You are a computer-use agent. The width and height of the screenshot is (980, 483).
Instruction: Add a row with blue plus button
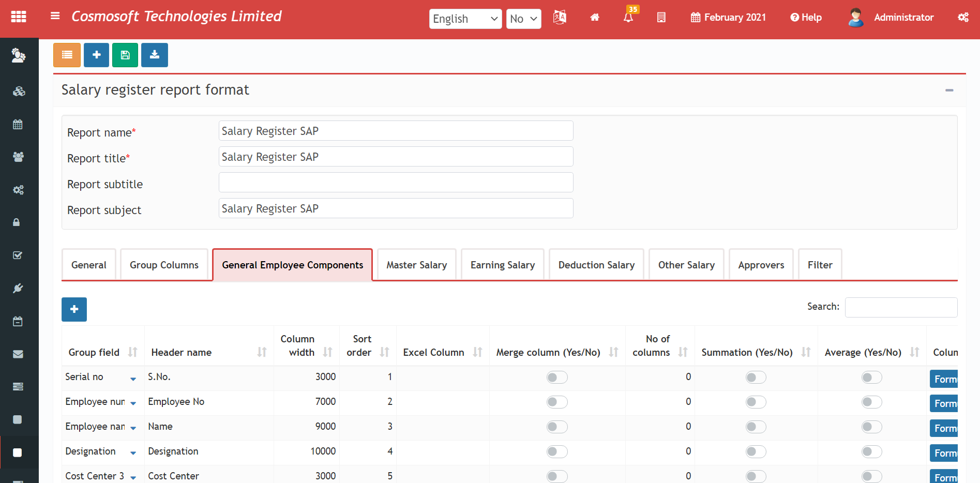pos(74,309)
